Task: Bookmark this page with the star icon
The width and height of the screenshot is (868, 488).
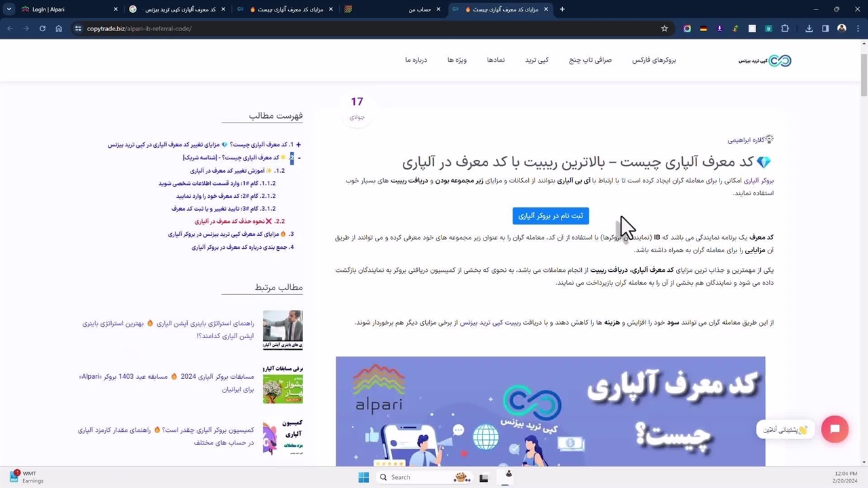Action: click(665, 28)
